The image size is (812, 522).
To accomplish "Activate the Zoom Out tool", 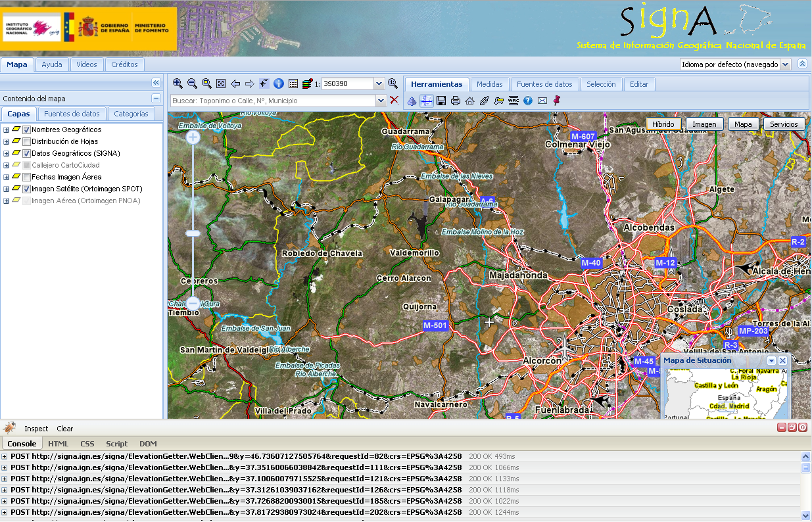I will pos(192,83).
